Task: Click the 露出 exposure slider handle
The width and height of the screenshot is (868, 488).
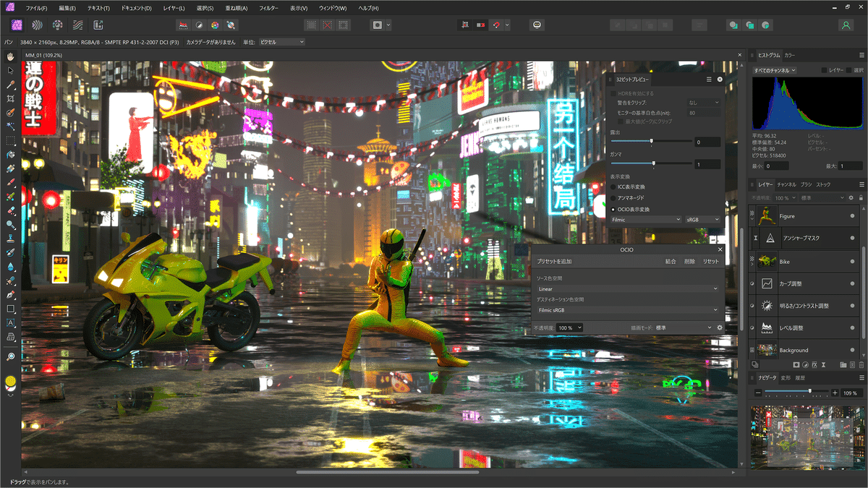Action: [652, 142]
